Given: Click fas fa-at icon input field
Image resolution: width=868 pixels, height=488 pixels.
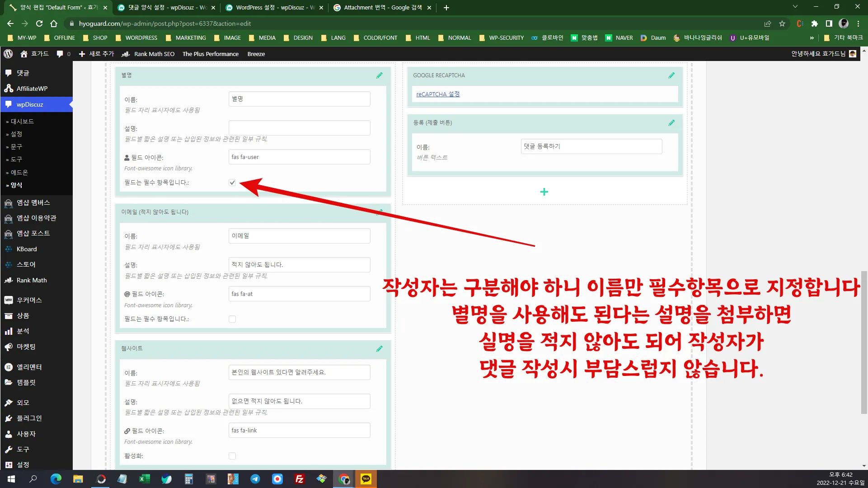Looking at the screenshot, I should click(x=299, y=294).
